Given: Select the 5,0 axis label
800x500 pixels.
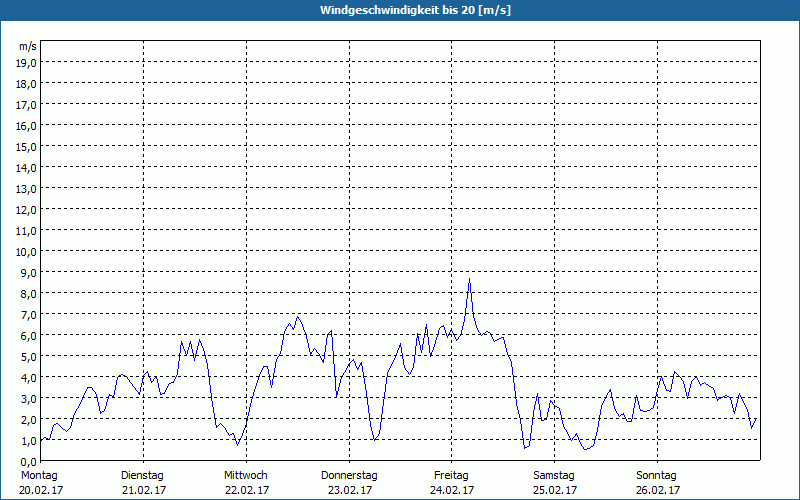Looking at the screenshot, I should click(x=29, y=357).
